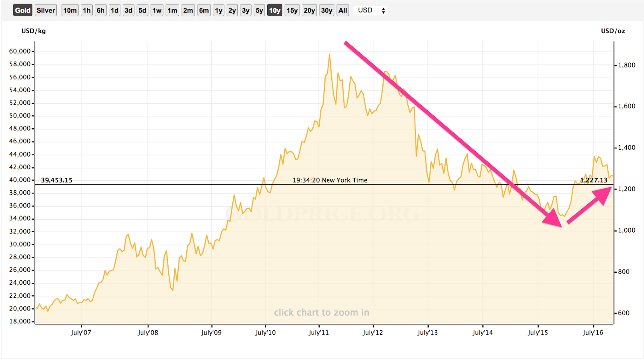Click the active 10y range button
Viewport: 644px width, 360px height.
pos(275,10)
